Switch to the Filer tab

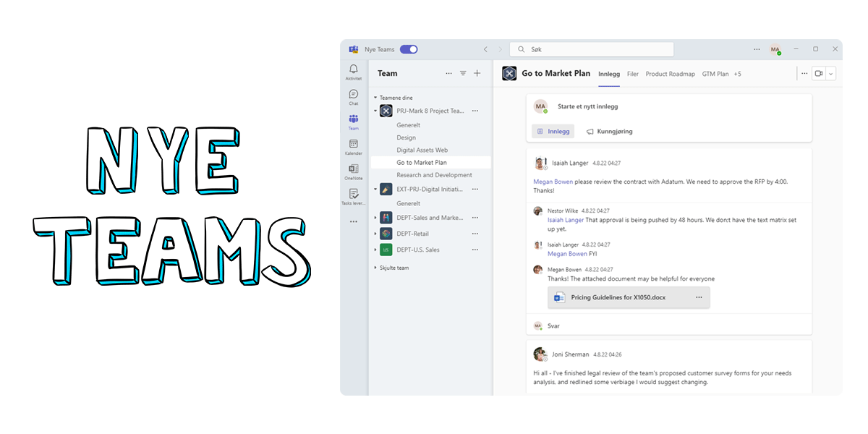coord(633,74)
